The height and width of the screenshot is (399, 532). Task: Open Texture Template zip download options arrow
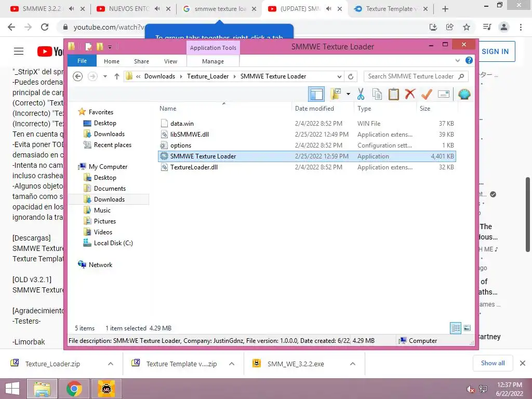(232, 364)
